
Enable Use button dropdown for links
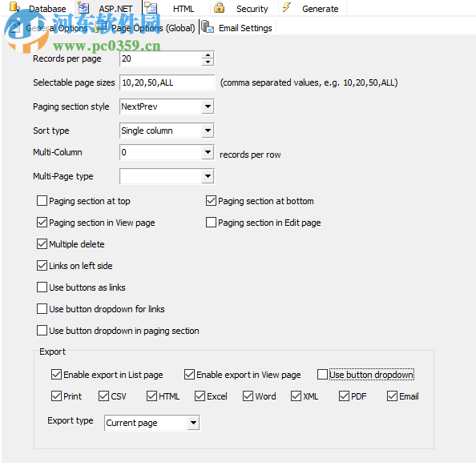click(42, 309)
